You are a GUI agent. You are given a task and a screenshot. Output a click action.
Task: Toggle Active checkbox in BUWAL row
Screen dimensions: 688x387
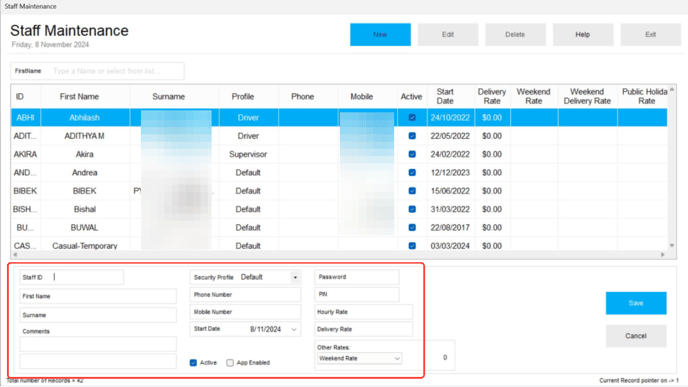[412, 228]
